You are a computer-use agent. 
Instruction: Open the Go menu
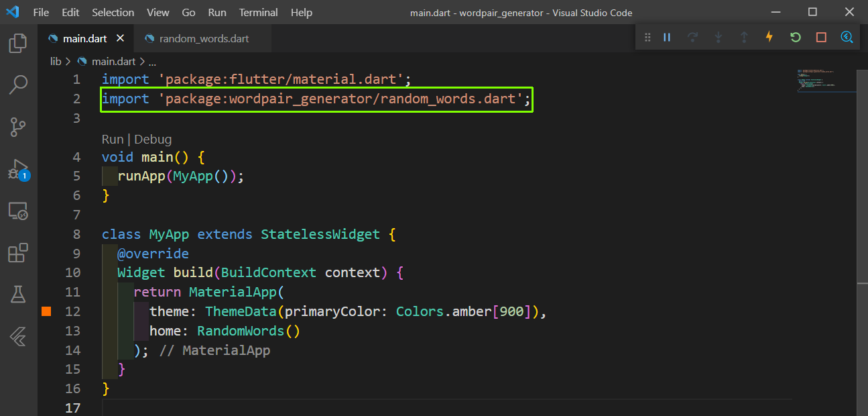point(189,12)
